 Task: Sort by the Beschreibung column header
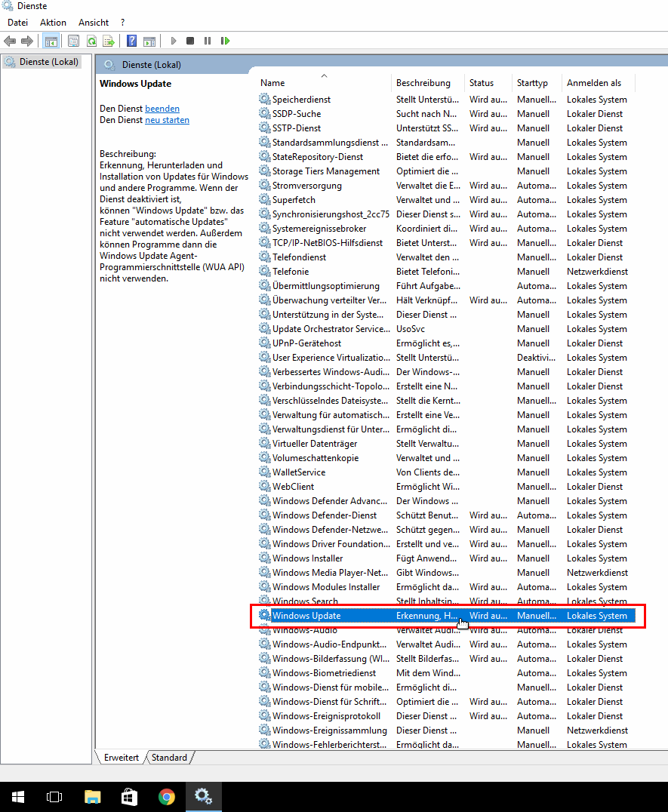point(428,82)
